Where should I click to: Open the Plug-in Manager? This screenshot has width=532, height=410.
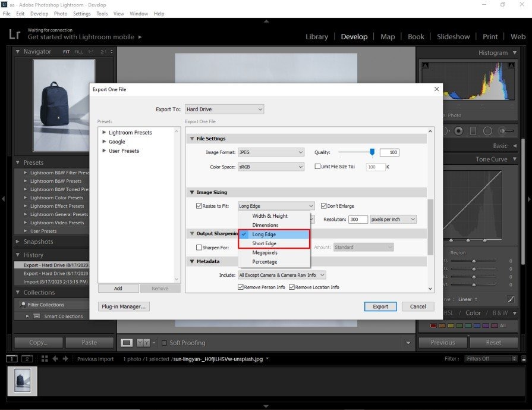pos(125,306)
